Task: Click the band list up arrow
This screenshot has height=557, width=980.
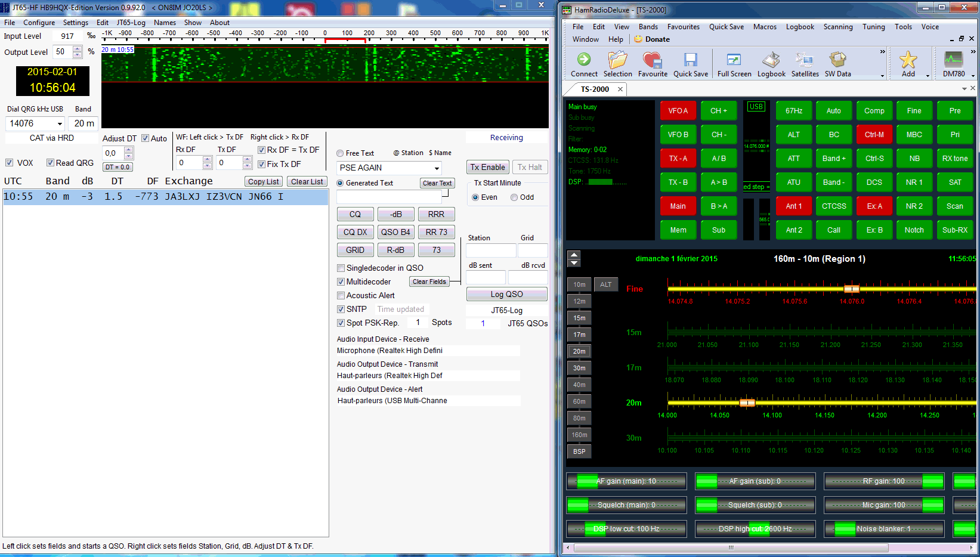Action: click(x=574, y=255)
